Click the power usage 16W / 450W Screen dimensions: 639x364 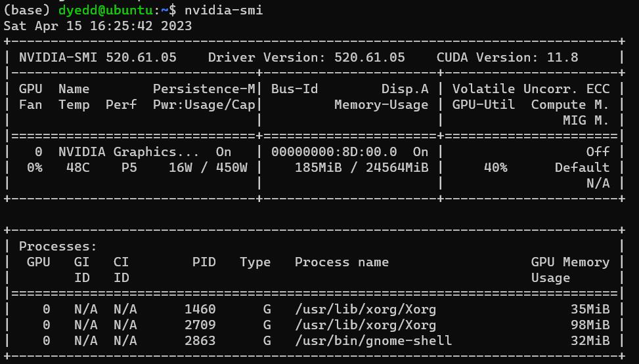pos(208,167)
